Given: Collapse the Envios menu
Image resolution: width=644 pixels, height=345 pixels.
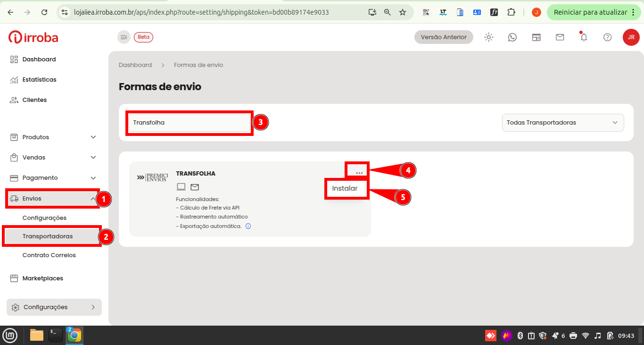Looking at the screenshot, I should 52,199.
